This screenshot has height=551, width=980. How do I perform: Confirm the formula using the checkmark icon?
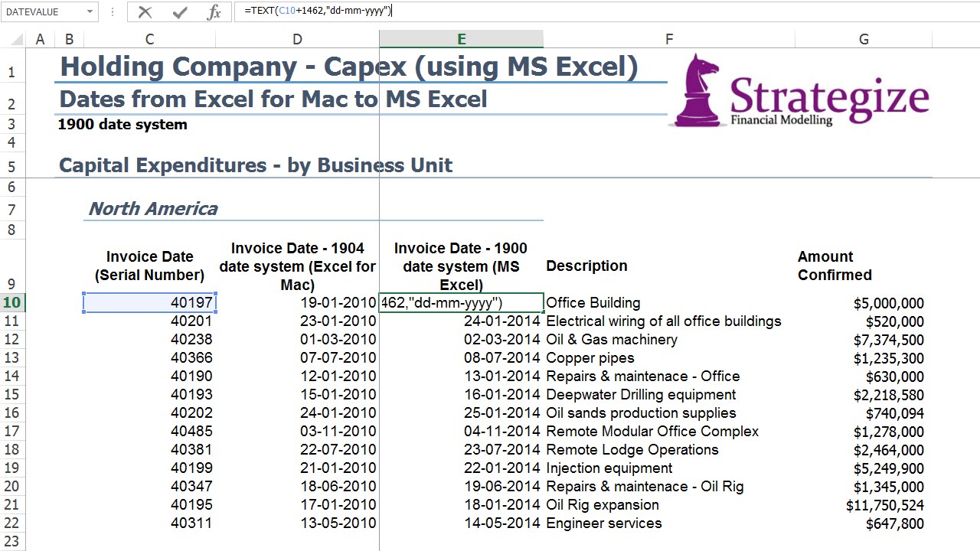[x=180, y=12]
